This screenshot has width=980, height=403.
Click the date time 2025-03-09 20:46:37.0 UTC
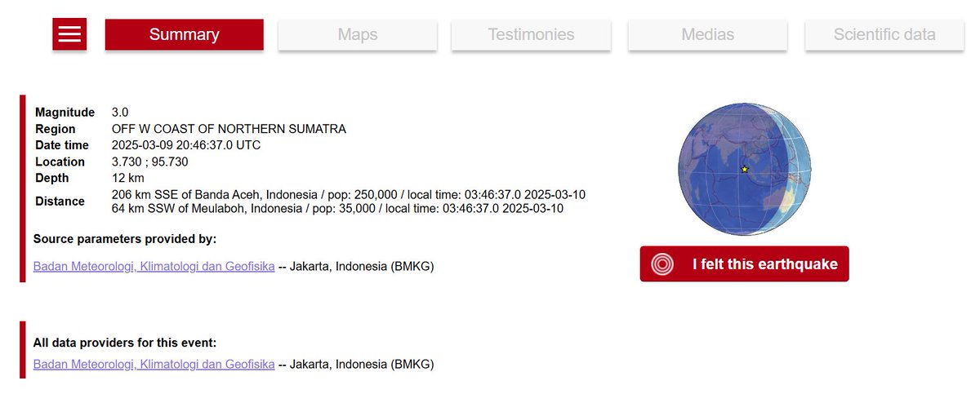point(186,144)
